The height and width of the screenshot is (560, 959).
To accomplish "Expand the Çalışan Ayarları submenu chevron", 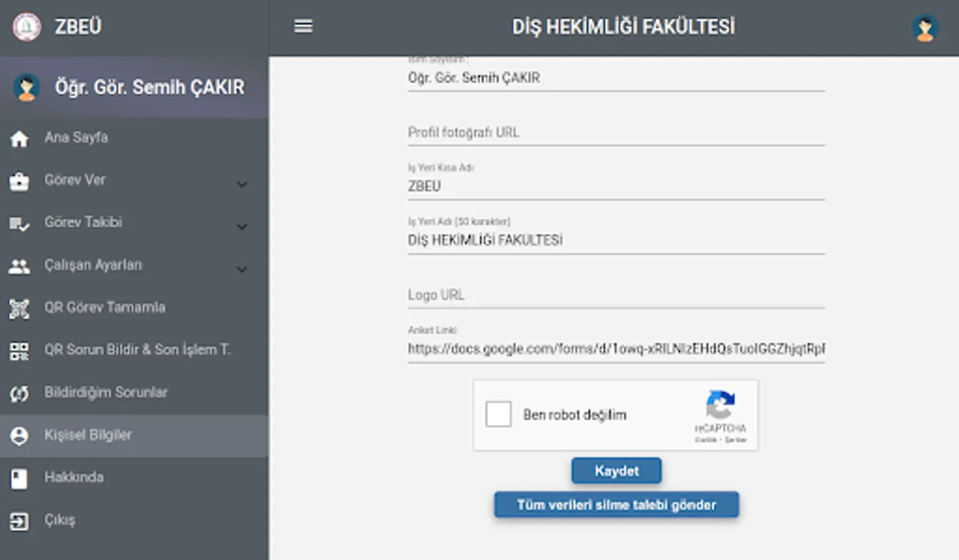I will 242,269.
